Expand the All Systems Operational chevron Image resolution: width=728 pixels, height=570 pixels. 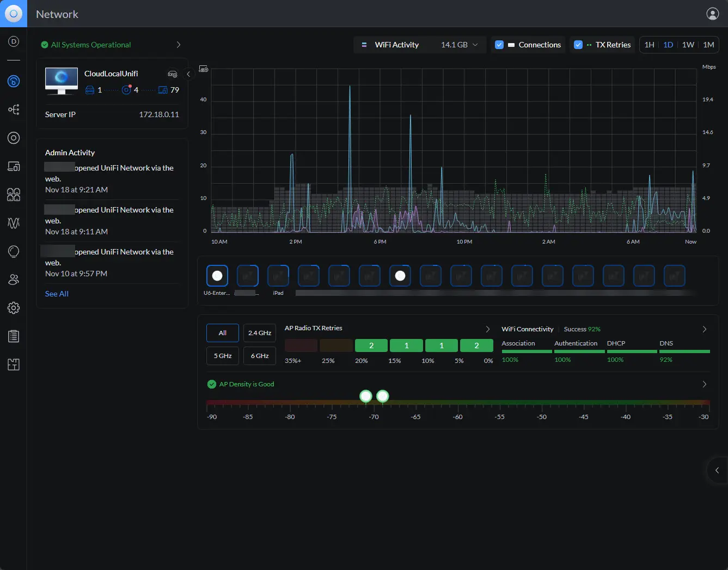[x=178, y=45]
